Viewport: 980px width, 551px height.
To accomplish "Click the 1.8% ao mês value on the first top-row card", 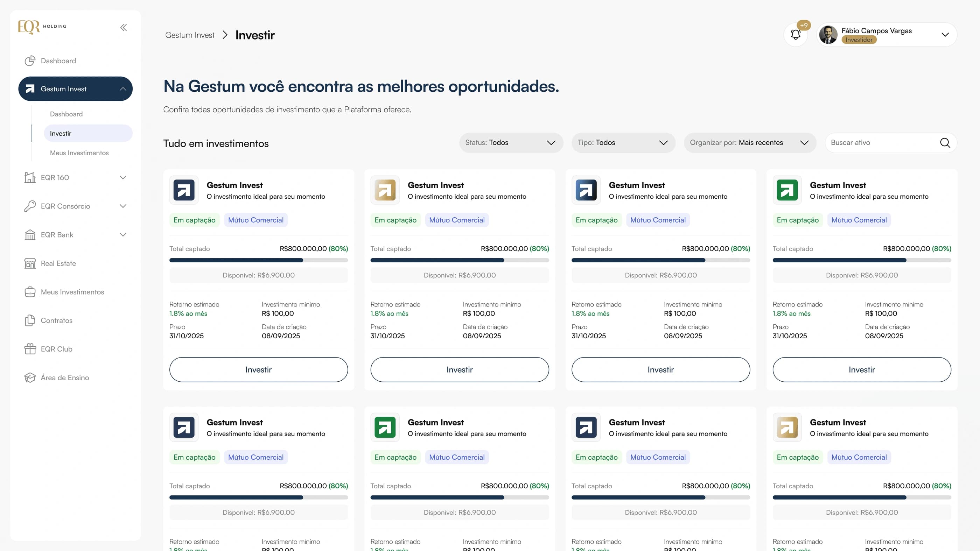I will 188,314.
